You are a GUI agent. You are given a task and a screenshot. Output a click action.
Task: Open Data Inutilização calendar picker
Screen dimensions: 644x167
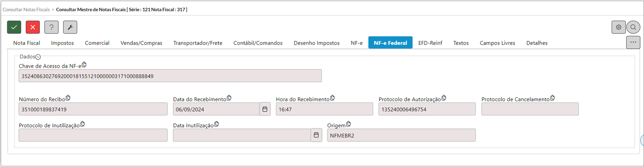tap(316, 135)
